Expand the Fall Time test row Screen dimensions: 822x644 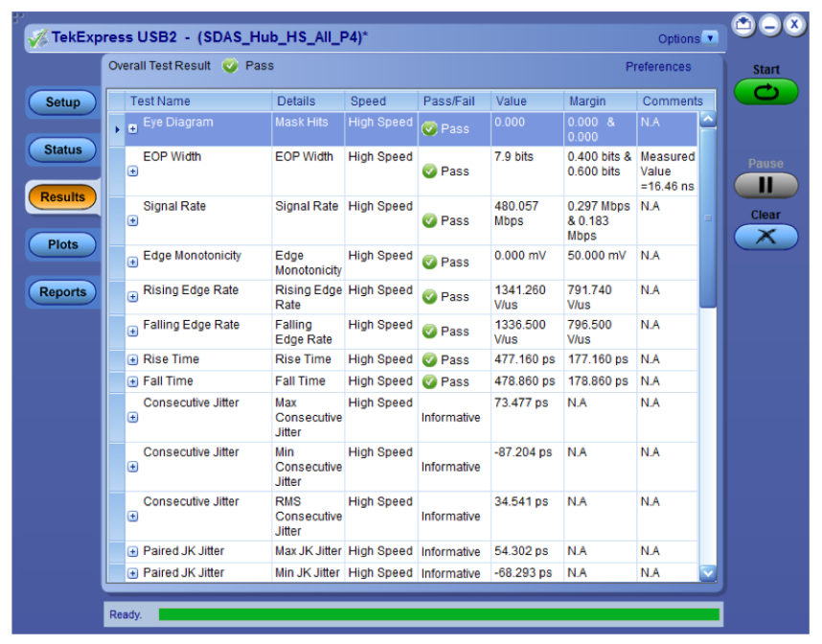pyautogui.click(x=132, y=381)
